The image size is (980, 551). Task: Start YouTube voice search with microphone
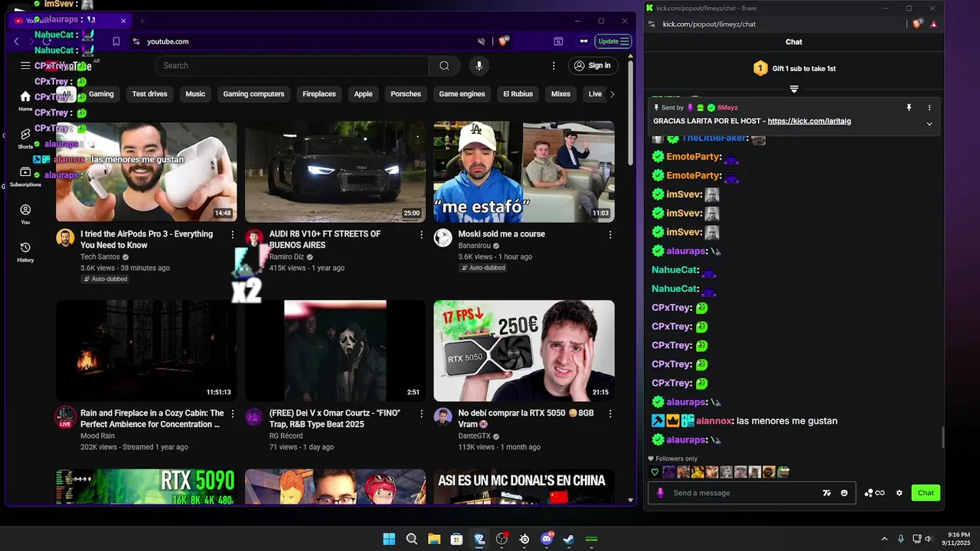pos(479,66)
